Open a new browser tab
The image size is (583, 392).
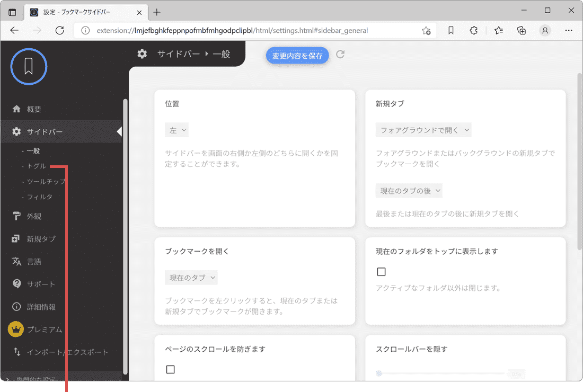coord(157,12)
